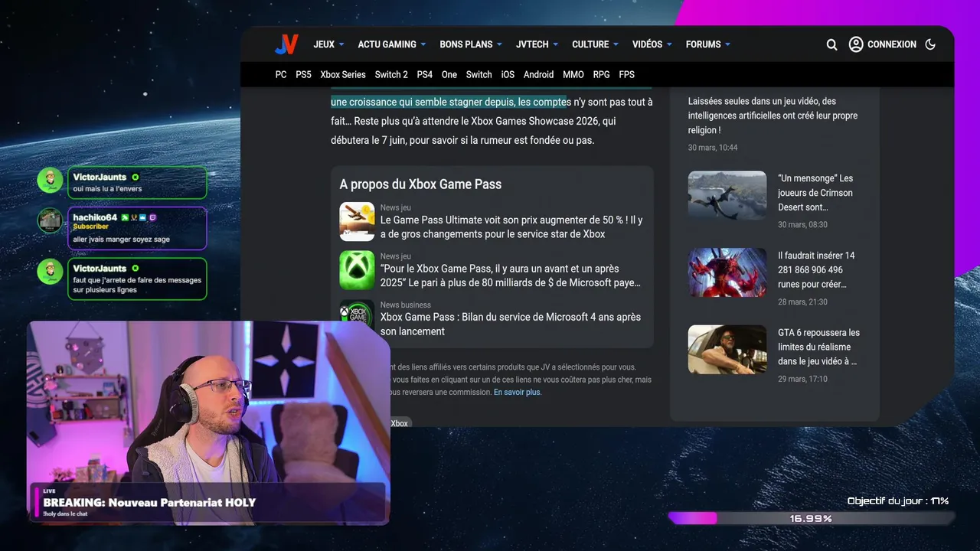Open the JV logo home link
Screen dimensions: 980x551
click(286, 44)
